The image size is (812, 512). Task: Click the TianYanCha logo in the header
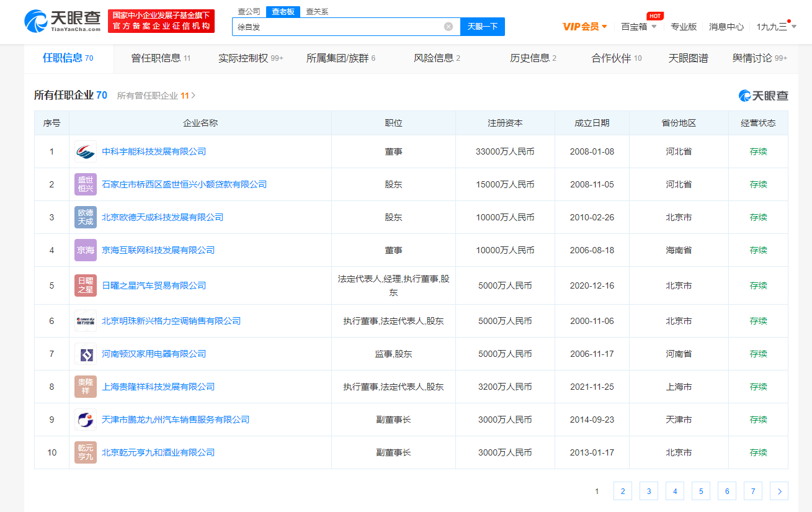tap(63, 21)
